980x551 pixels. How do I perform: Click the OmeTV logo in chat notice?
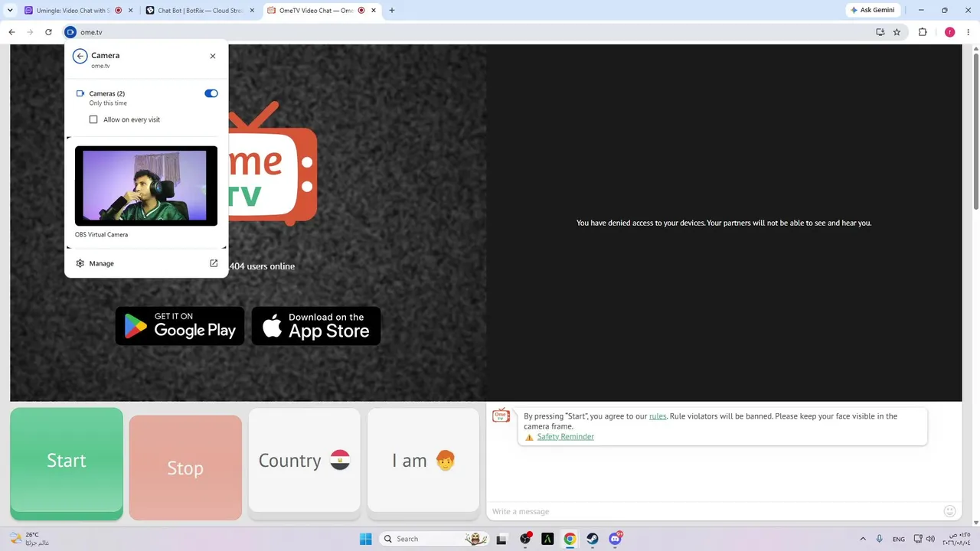coord(501,416)
